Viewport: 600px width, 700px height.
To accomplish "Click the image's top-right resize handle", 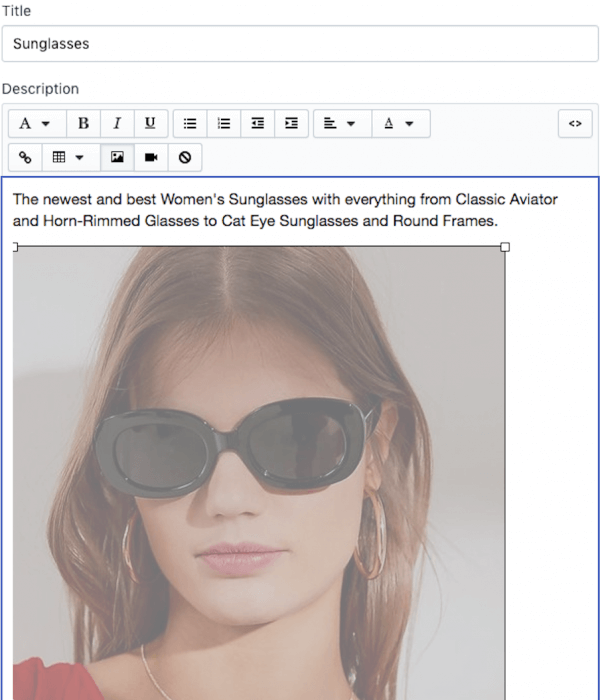I will [x=504, y=246].
